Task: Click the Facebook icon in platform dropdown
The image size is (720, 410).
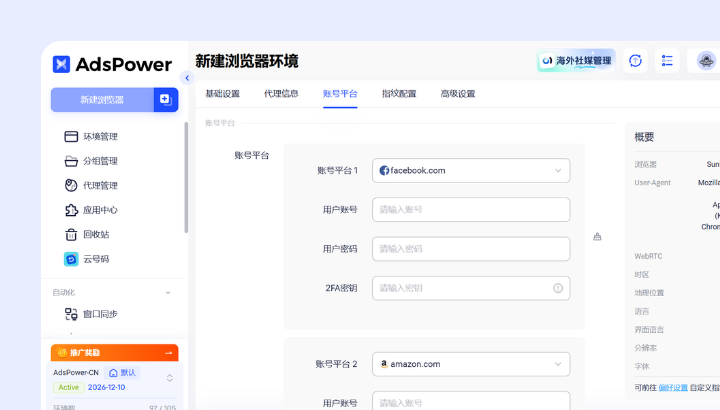Action: point(384,171)
